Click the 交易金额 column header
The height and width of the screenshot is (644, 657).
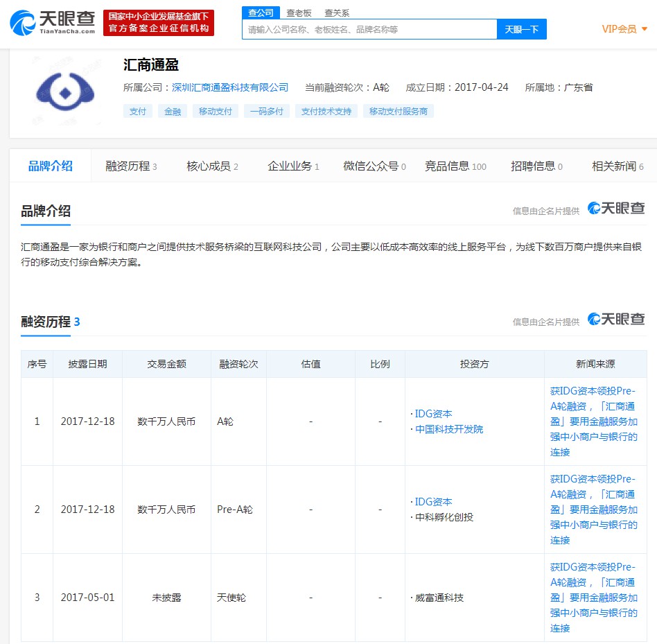(166, 364)
